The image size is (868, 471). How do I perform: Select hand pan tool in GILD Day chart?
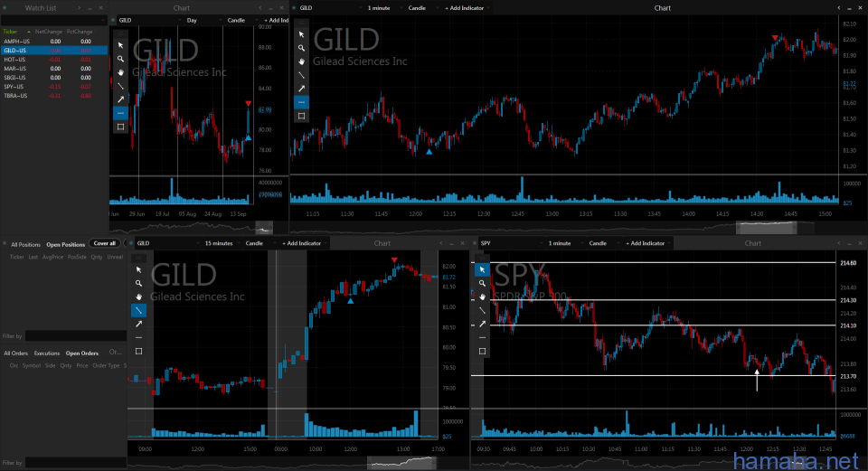point(120,72)
